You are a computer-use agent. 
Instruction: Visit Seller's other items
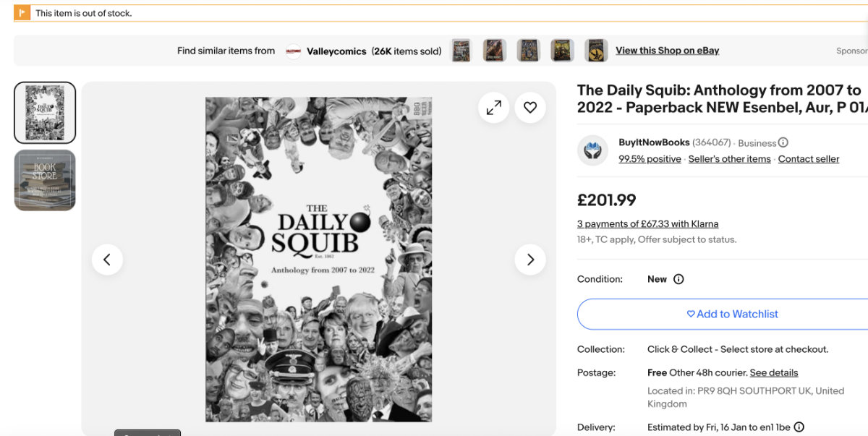pyautogui.click(x=729, y=159)
